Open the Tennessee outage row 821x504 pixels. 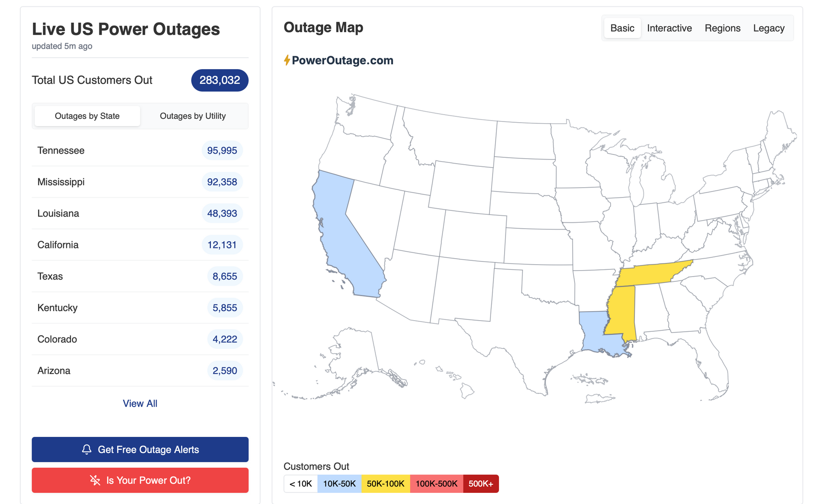(61, 150)
